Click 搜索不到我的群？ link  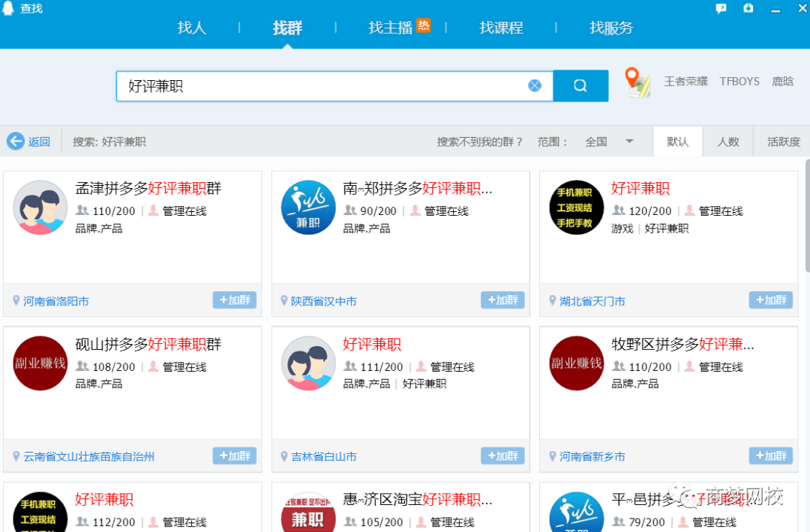[479, 142]
